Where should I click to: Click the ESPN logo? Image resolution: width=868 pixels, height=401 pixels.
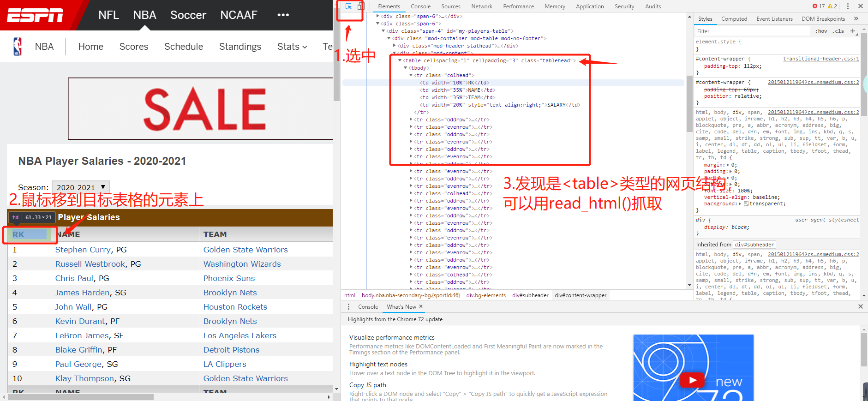coord(35,15)
